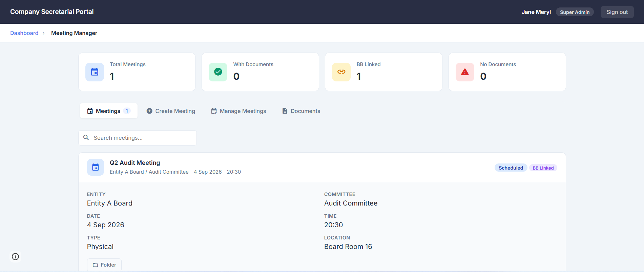Image resolution: width=644 pixels, height=272 pixels.
Task: Click the Scheduled status badge
Action: tap(511, 168)
